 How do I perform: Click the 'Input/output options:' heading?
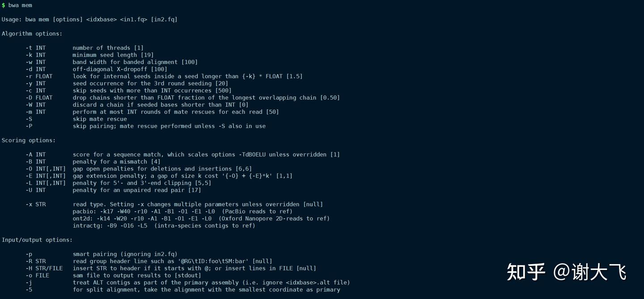click(x=37, y=240)
